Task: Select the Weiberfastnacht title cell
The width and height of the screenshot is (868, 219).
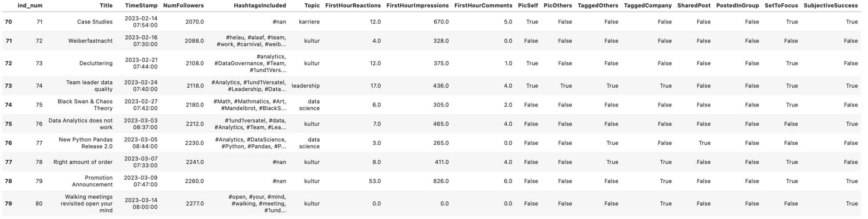Action: click(x=90, y=41)
